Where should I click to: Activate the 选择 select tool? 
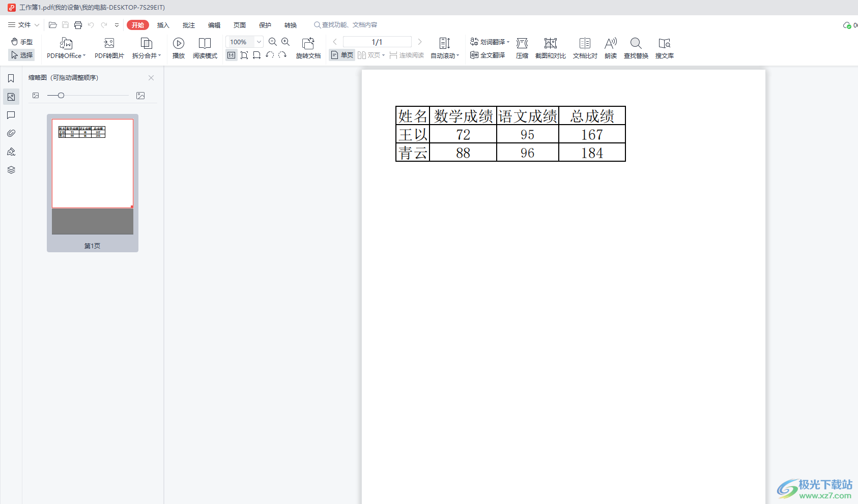click(21, 55)
